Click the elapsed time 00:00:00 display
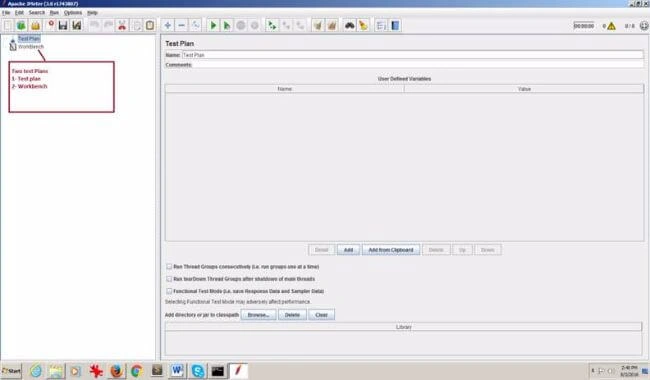 584,26
